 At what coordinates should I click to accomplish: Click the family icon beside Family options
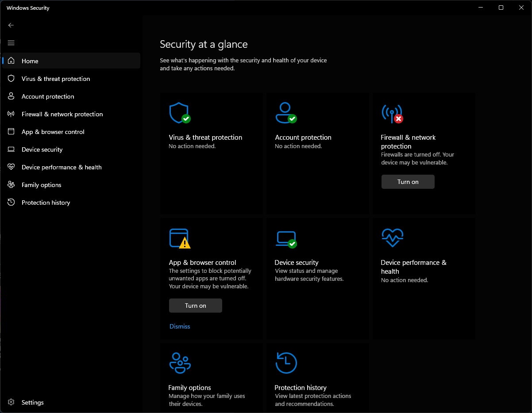pos(11,185)
